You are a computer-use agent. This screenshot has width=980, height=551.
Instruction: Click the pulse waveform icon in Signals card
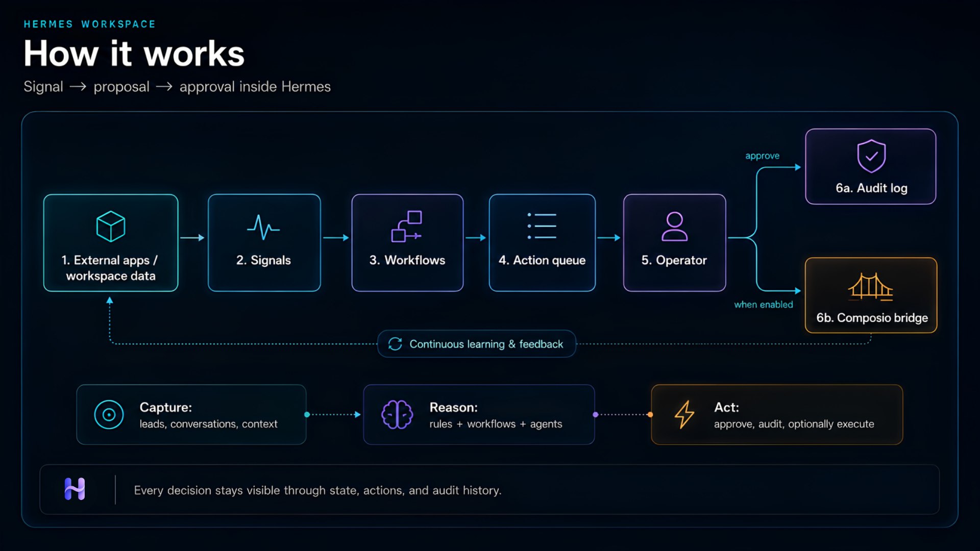(263, 227)
